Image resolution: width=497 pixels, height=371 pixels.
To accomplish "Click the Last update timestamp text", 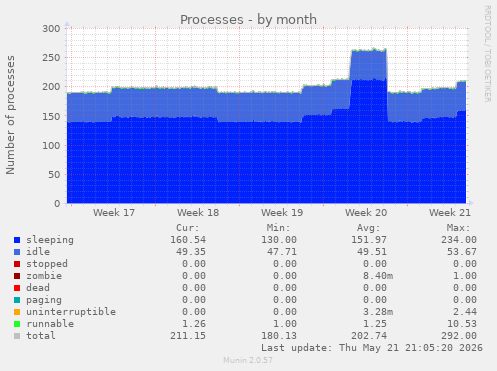I will point(372,348).
